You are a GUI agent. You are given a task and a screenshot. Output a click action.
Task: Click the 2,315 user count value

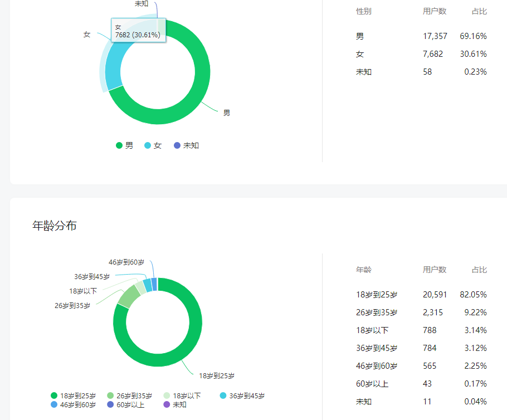pyautogui.click(x=433, y=312)
